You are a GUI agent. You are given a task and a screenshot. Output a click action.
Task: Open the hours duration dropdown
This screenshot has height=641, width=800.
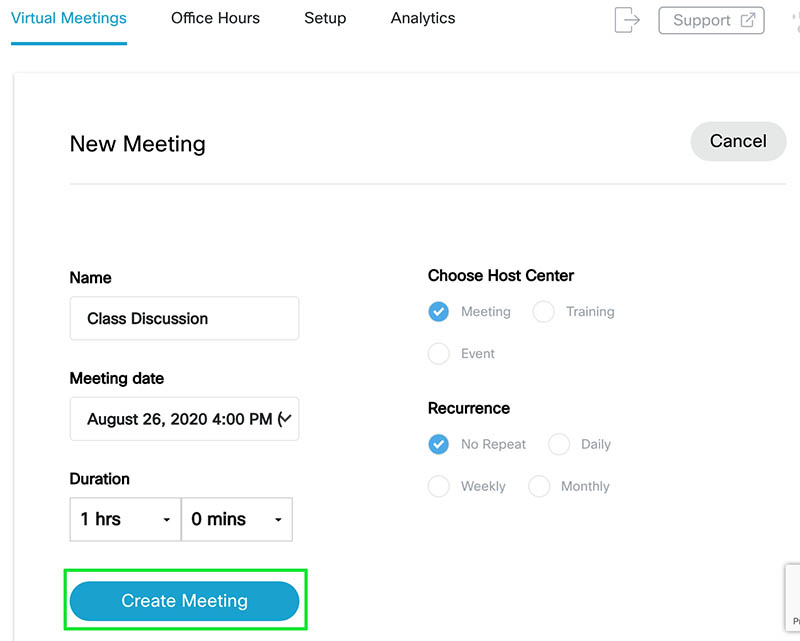click(126, 520)
